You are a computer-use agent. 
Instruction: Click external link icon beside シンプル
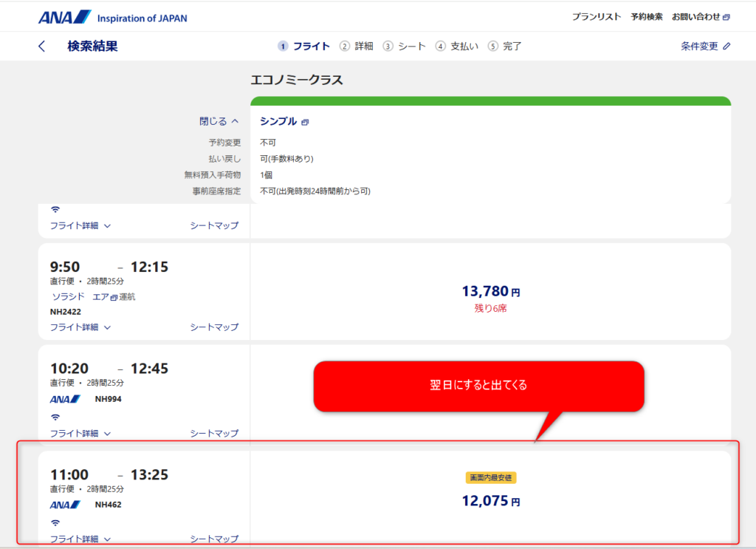coord(305,122)
